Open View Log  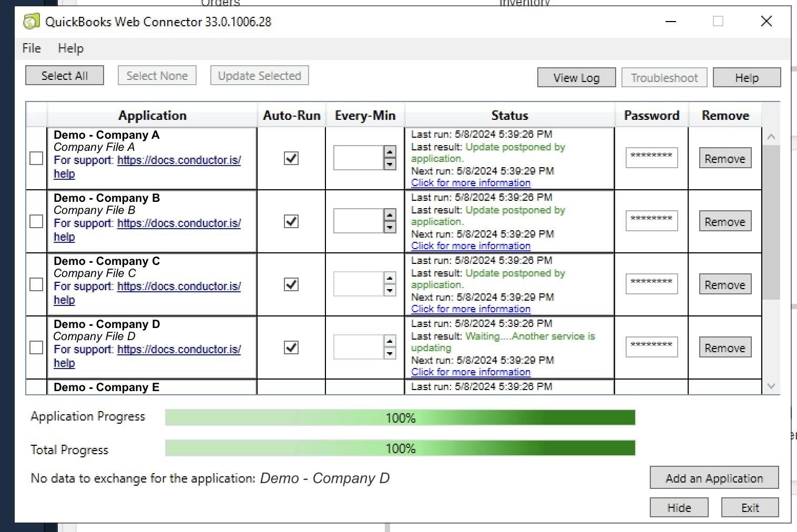coord(576,78)
